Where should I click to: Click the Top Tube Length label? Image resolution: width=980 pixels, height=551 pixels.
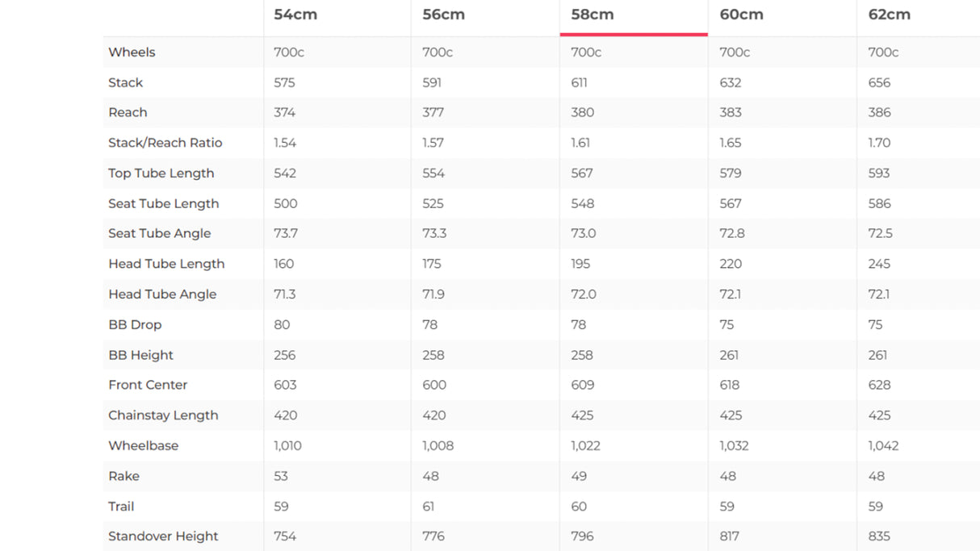pyautogui.click(x=161, y=173)
